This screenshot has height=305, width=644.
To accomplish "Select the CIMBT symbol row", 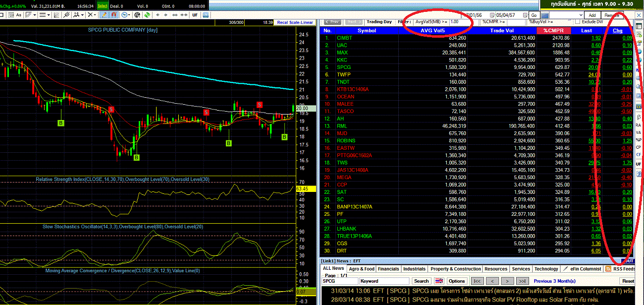I will pyautogui.click(x=478, y=38).
